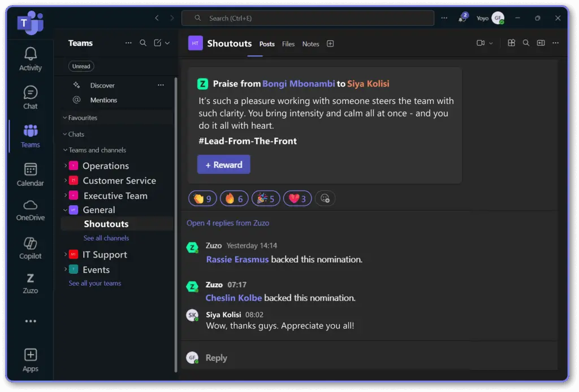
Task: Start a video meeting in channel
Action: (x=481, y=43)
